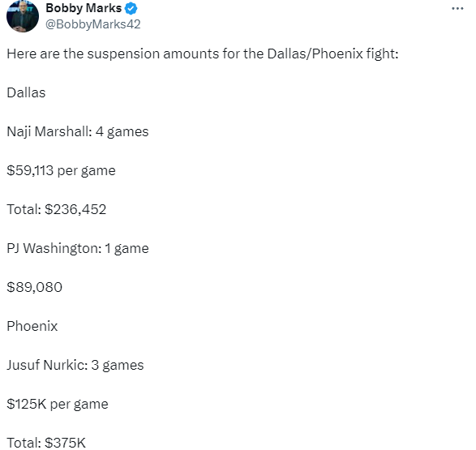This screenshot has width=476, height=450.
Task: Open the @BobbyMarks42 handle link
Action: 93,24
